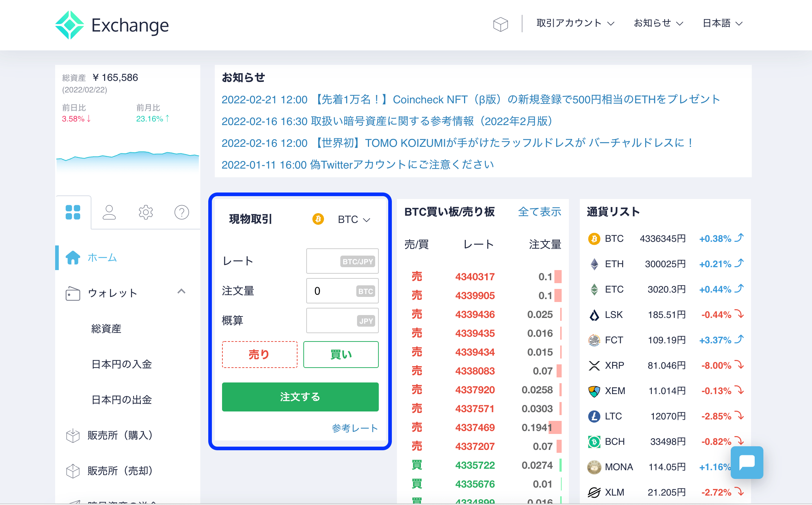
Task: Open the settings gear icon
Action: coord(145,212)
